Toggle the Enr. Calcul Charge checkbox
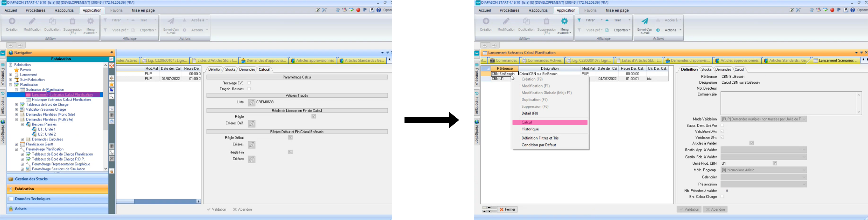Viewport: 868px width, 220px height. 722,197
